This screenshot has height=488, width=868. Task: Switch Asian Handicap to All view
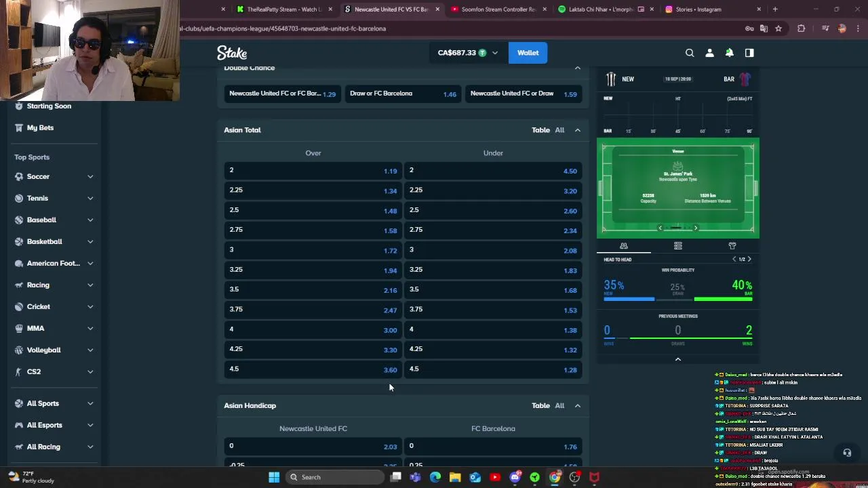[x=559, y=405]
